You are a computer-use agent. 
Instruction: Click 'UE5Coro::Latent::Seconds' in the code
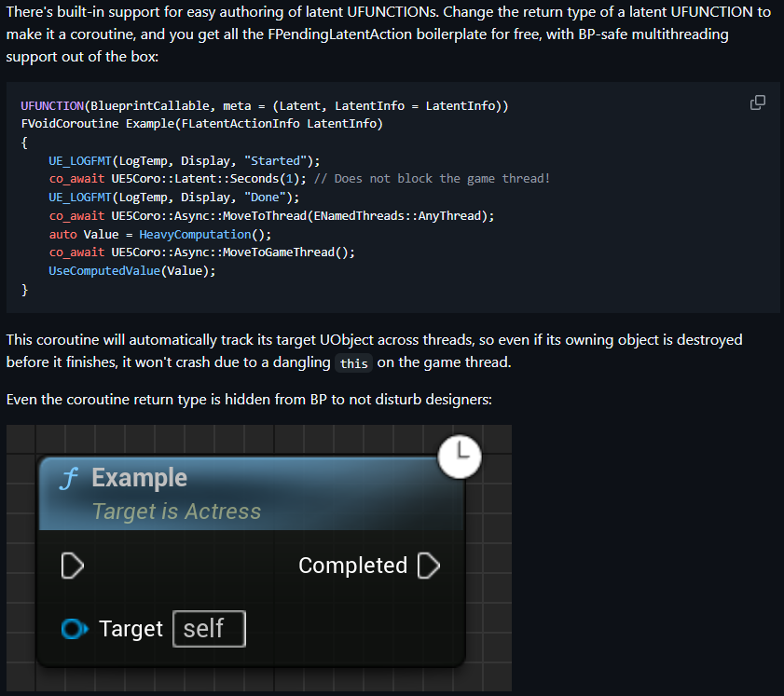(195, 179)
